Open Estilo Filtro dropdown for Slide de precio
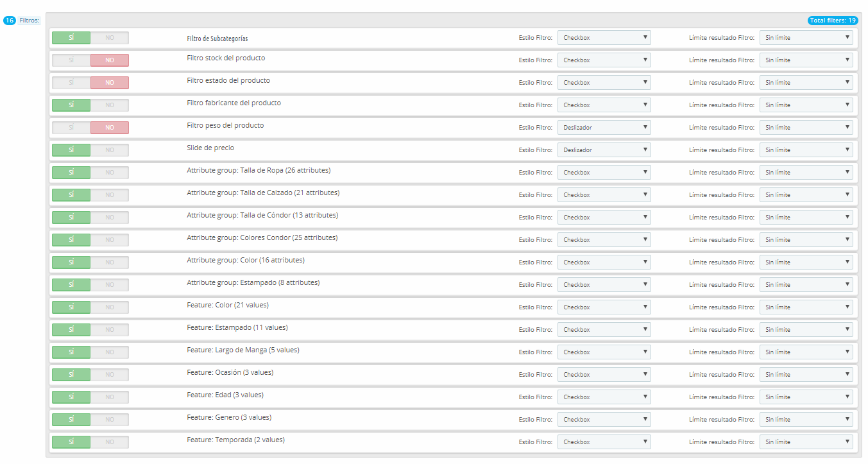The height and width of the screenshot is (464, 868). pos(604,150)
